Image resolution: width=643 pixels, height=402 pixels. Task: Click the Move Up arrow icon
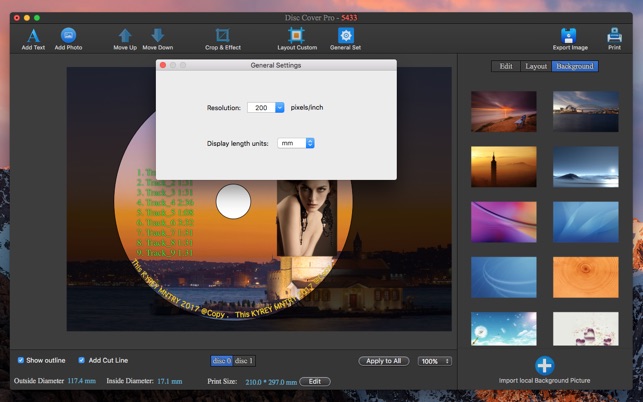125,36
